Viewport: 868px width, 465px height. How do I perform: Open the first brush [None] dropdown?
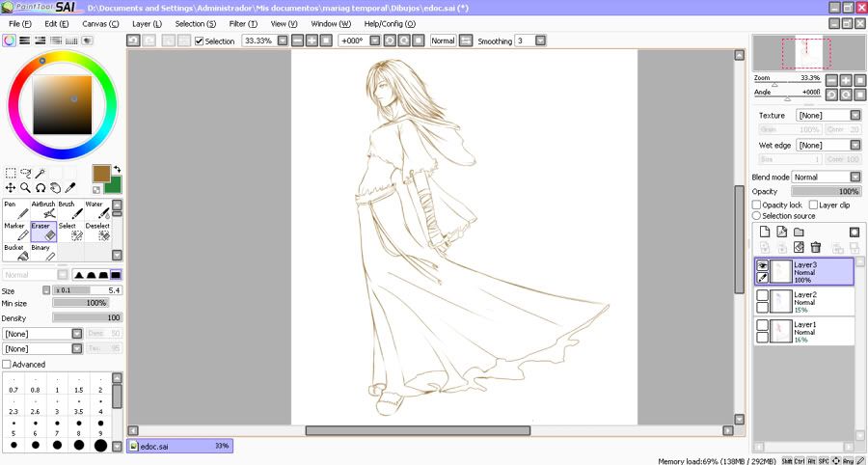(77, 334)
